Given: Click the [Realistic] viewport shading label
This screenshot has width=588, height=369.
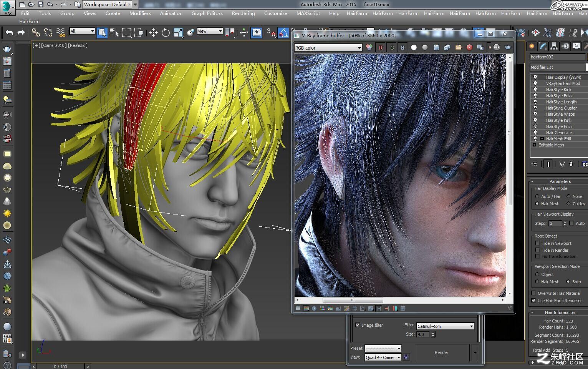Looking at the screenshot, I should [x=78, y=45].
